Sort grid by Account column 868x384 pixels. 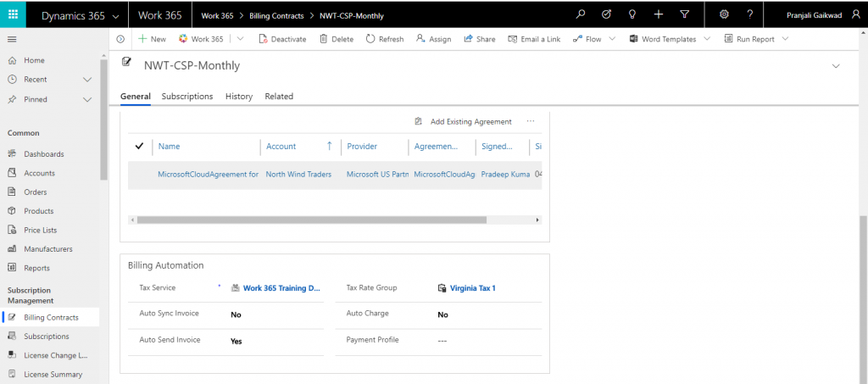[281, 147]
